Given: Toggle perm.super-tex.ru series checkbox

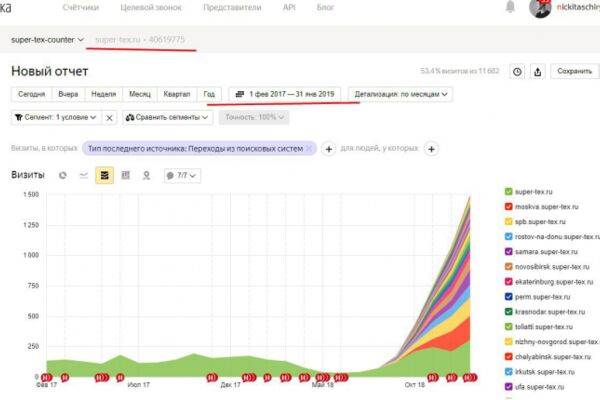Looking at the screenshot, I should coord(508,297).
